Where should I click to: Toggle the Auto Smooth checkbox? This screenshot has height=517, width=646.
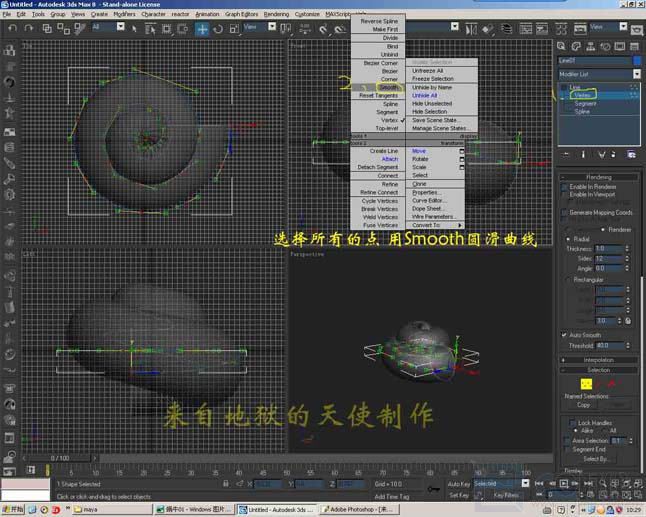tap(564, 335)
